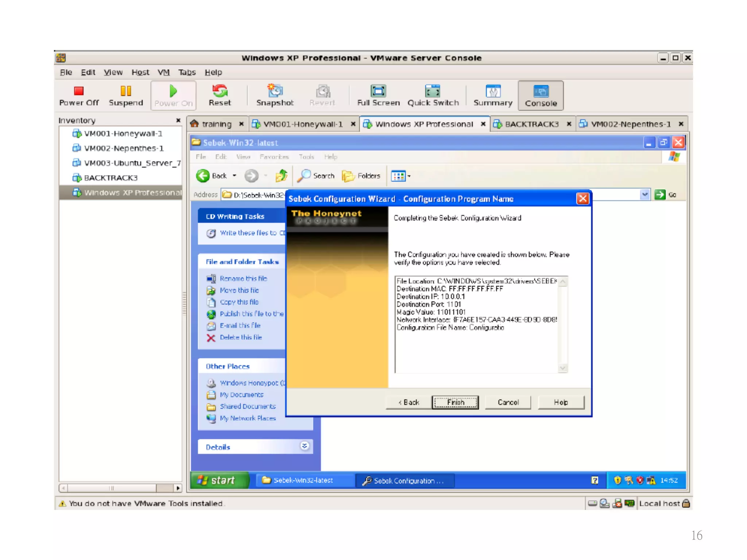Image resolution: width=747 pixels, height=560 pixels.
Task: Click the green Go arrow button
Action: (x=660, y=195)
